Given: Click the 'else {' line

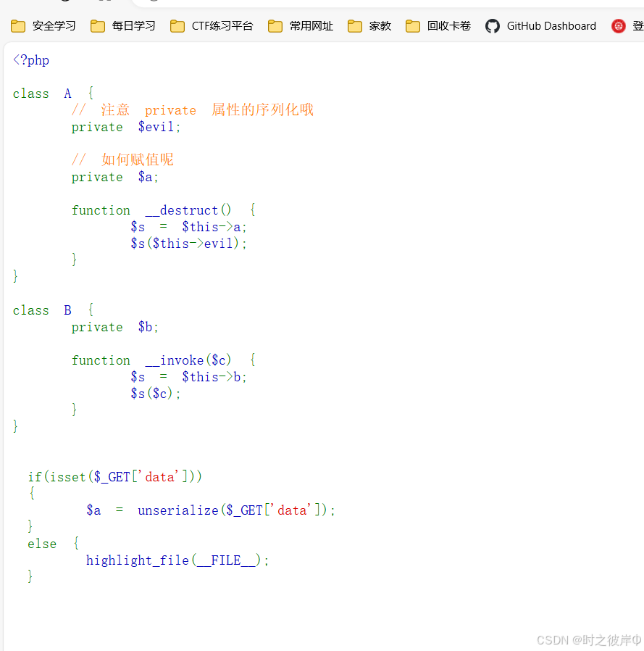Looking at the screenshot, I should point(53,544).
